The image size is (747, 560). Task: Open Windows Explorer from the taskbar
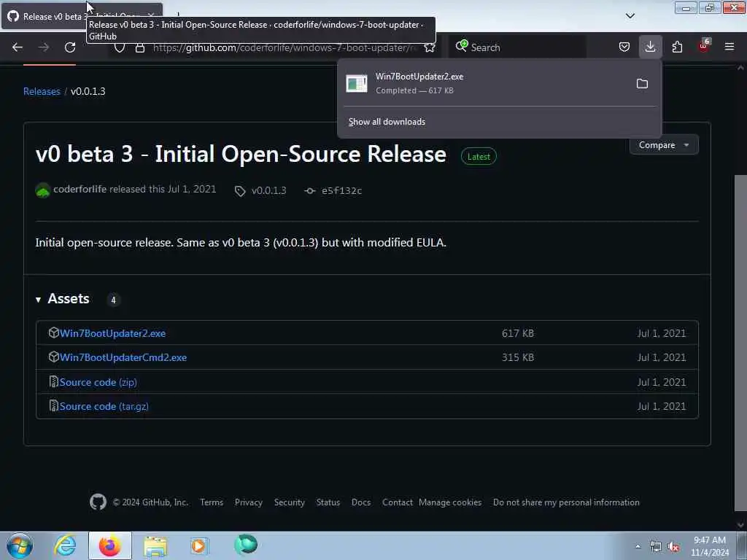(x=155, y=545)
